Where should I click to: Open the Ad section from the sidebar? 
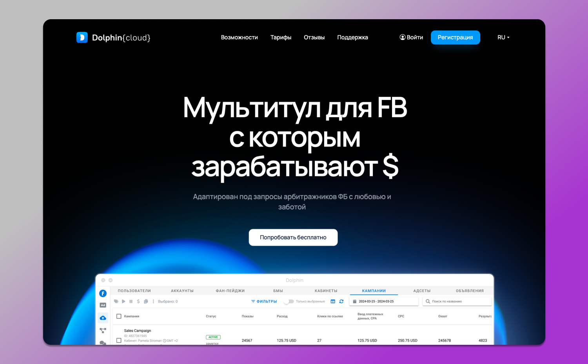click(x=103, y=305)
